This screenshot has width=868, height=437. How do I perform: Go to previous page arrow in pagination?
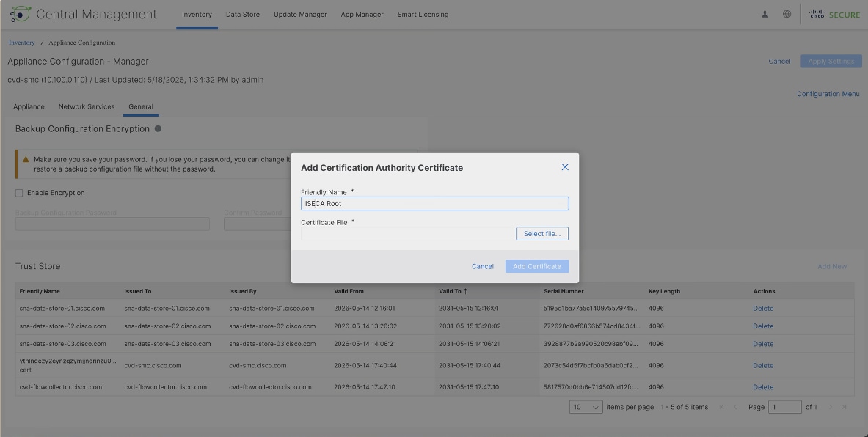[735, 407]
